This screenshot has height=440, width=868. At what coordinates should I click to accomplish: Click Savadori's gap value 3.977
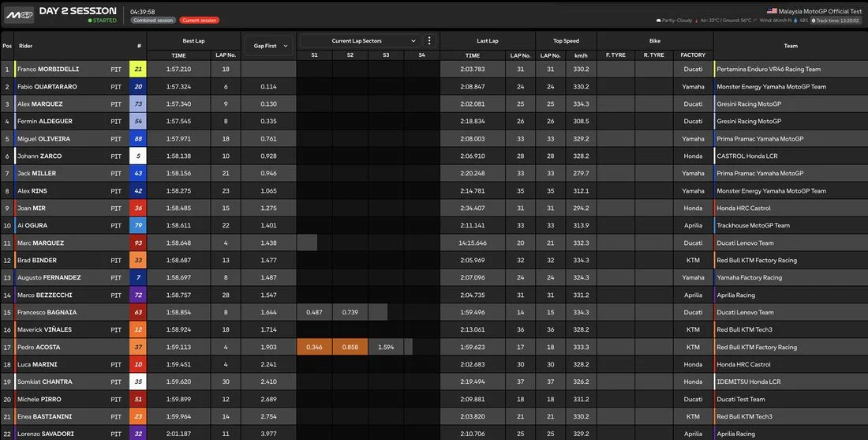pos(268,434)
